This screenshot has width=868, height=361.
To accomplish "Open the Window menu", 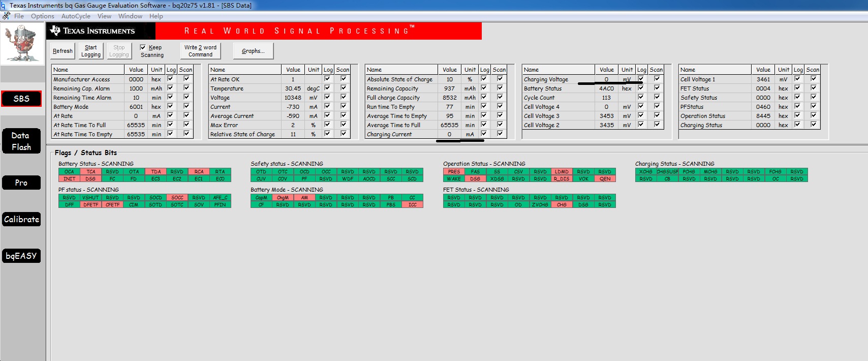I will (x=131, y=16).
